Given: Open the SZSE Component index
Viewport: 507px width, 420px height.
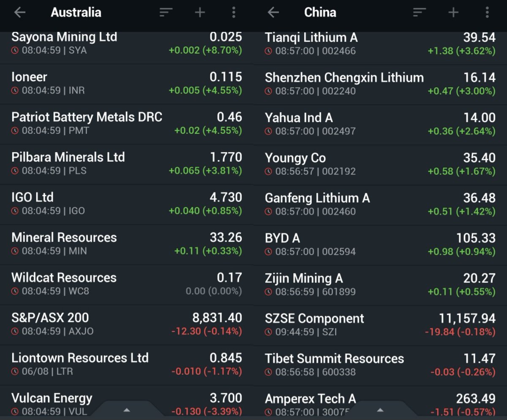Looking at the screenshot, I should coord(380,325).
